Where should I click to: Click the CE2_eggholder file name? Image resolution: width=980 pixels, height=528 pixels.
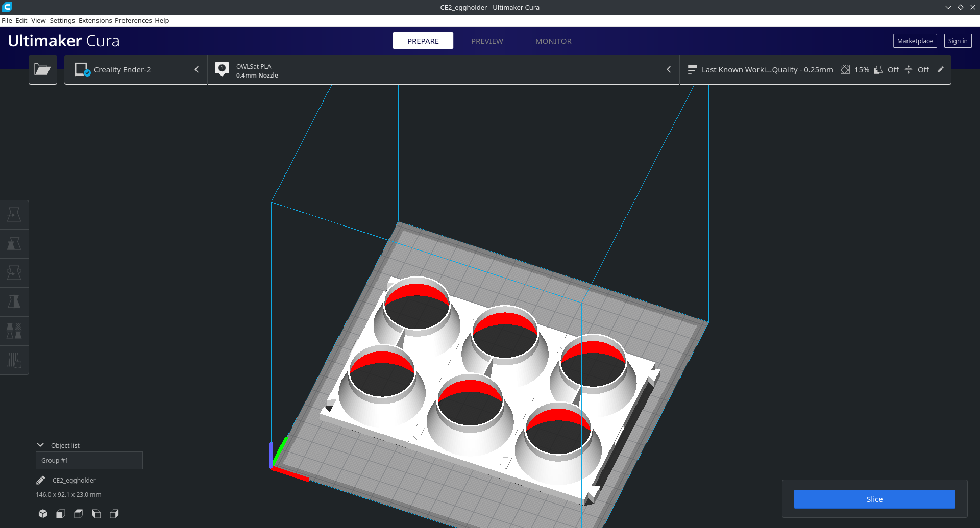click(74, 480)
